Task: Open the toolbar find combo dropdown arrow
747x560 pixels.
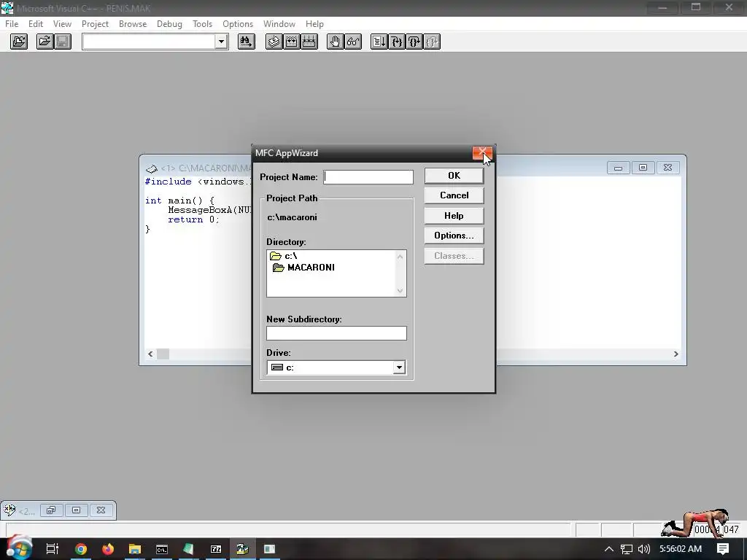Action: point(221,42)
